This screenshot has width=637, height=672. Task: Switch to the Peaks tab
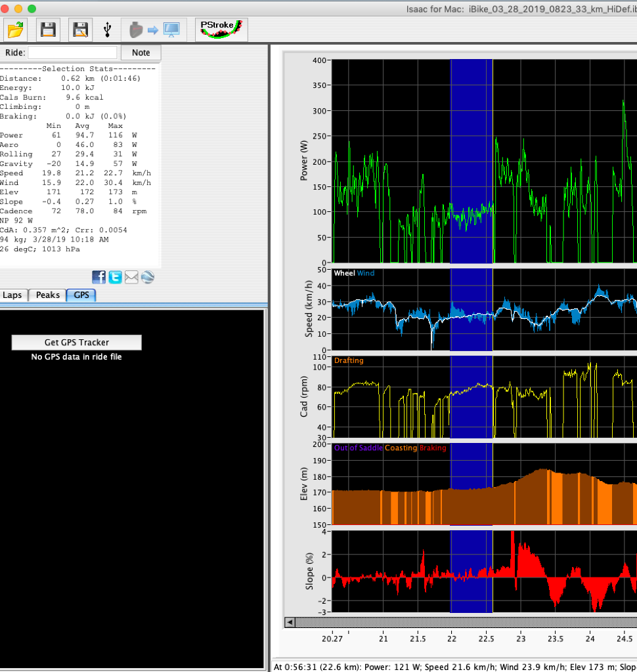[x=47, y=295]
